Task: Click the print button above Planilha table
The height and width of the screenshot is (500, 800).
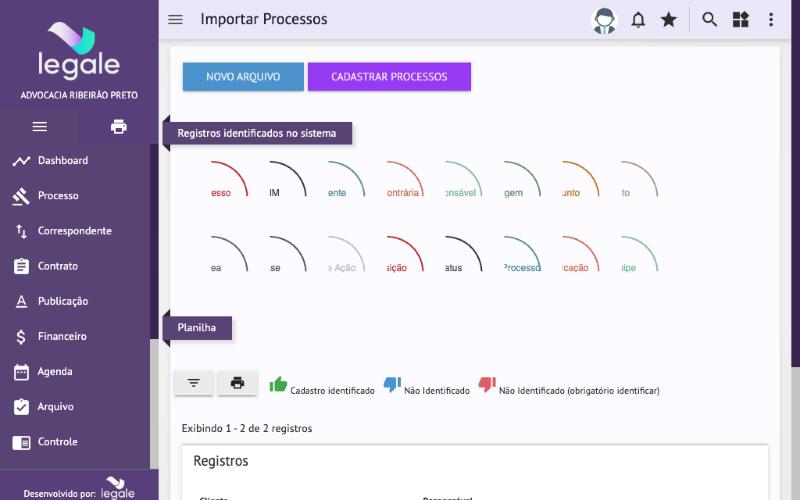Action: point(237,383)
